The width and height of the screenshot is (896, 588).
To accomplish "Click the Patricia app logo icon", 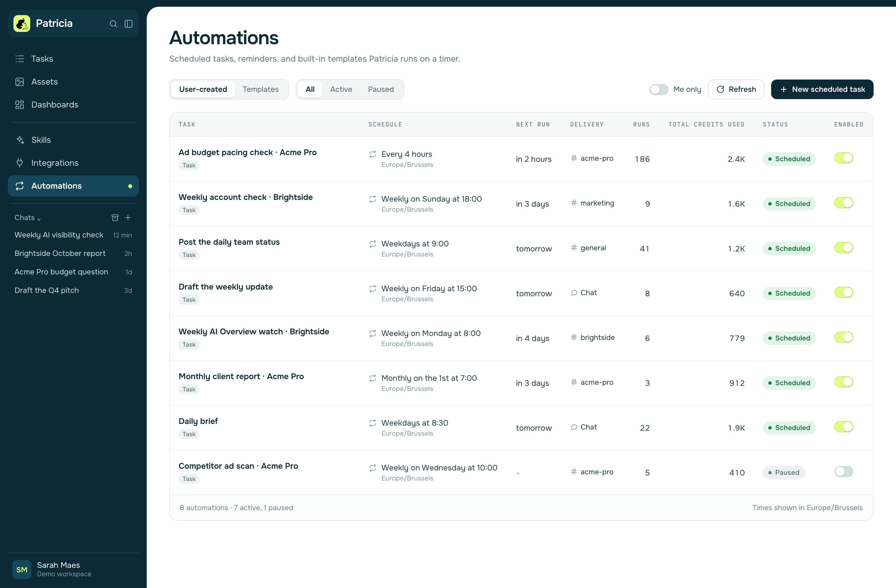I will coord(22,23).
